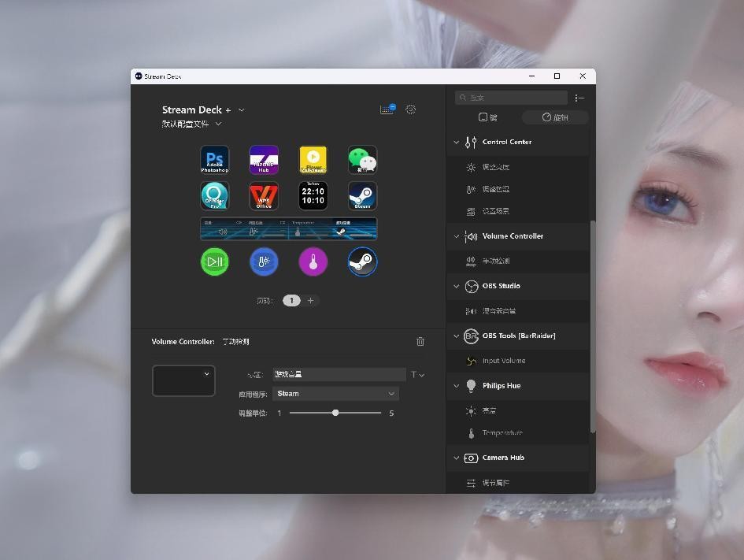Click the Adobe Photoshop key icon
The width and height of the screenshot is (744, 560).
(x=214, y=160)
